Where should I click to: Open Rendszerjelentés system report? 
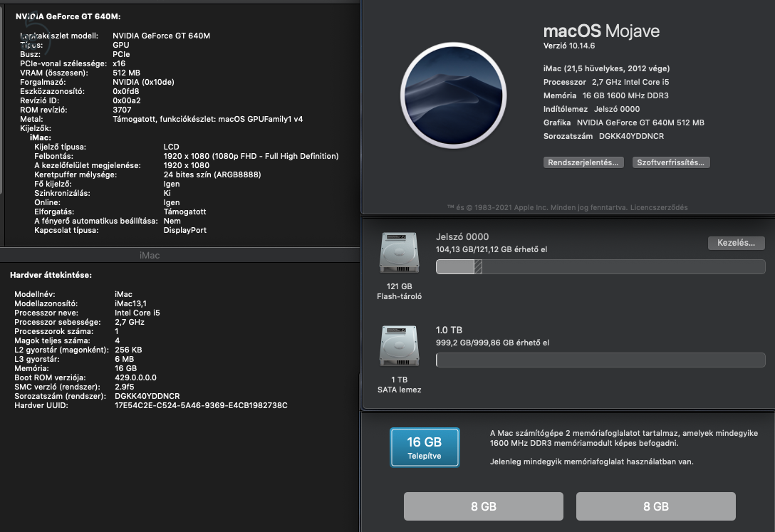point(583,162)
